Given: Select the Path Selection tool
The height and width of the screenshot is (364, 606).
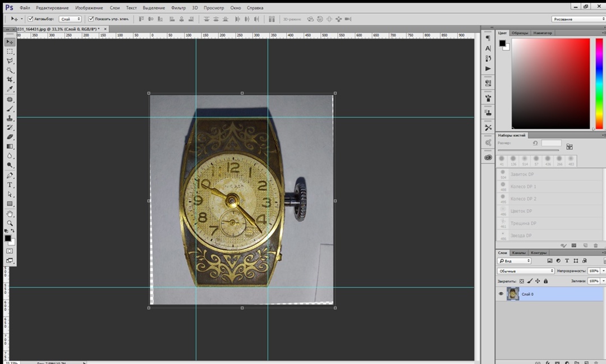Looking at the screenshot, I should click(x=10, y=195).
